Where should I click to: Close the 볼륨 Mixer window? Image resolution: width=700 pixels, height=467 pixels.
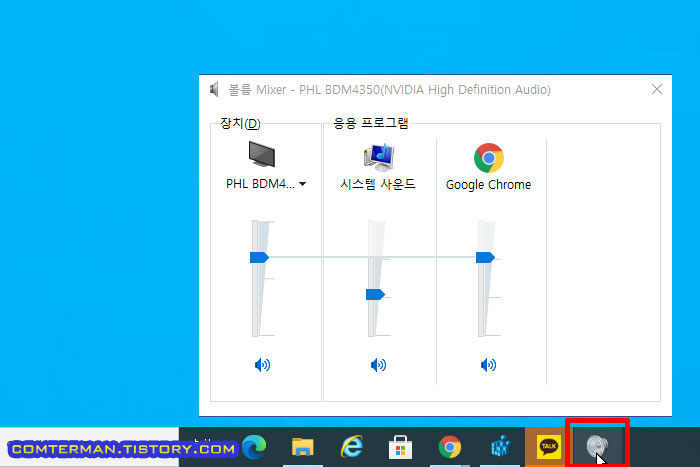pos(657,89)
